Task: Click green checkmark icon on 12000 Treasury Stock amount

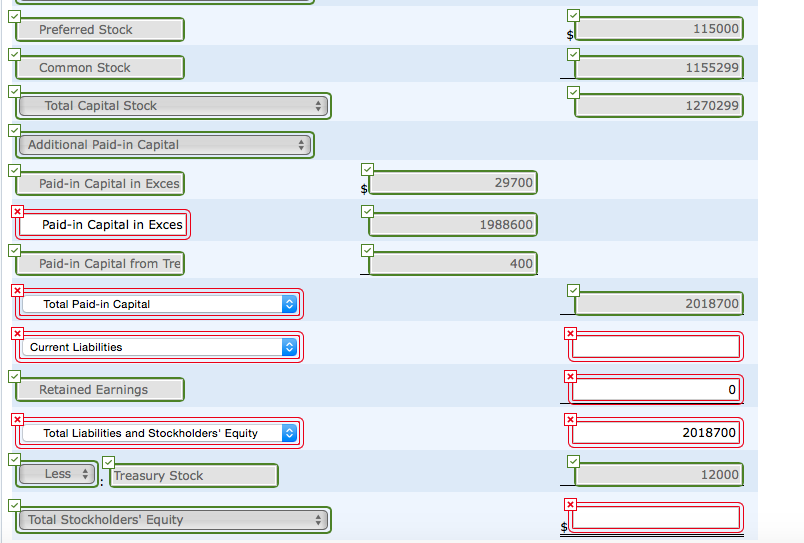Action: pos(573,461)
